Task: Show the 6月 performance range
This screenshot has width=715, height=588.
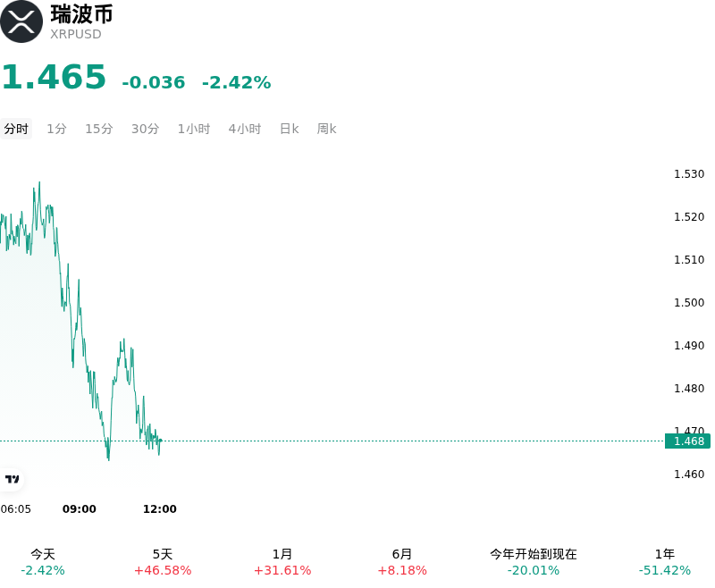Action: (402, 562)
